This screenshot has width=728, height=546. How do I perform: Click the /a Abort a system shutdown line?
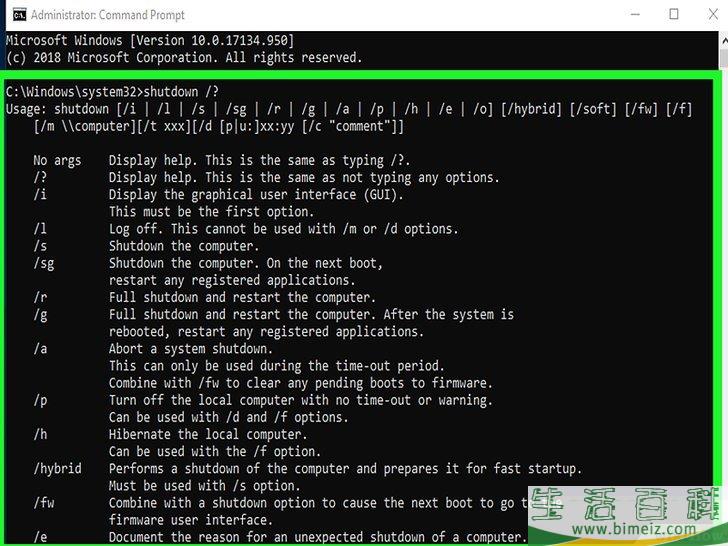coord(153,349)
